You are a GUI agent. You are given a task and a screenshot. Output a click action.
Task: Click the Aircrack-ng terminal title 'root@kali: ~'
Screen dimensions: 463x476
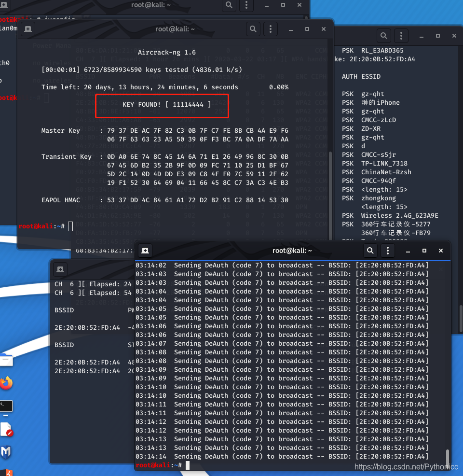[x=175, y=29]
